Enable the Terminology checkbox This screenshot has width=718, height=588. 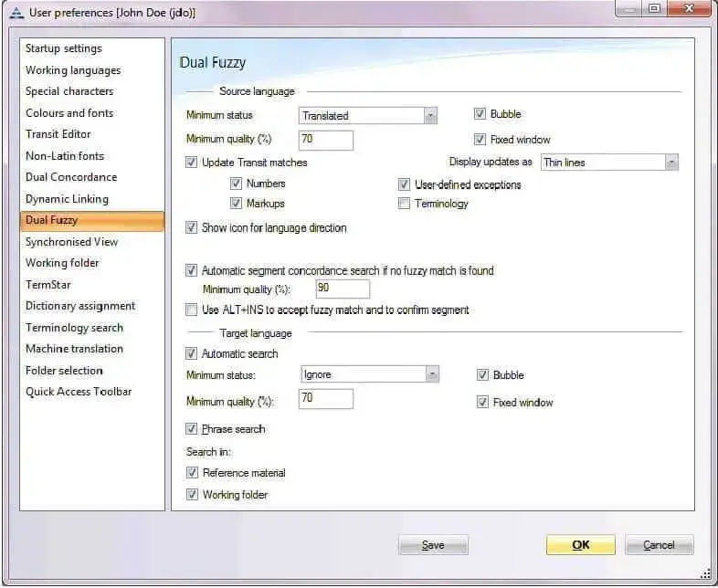(x=404, y=204)
